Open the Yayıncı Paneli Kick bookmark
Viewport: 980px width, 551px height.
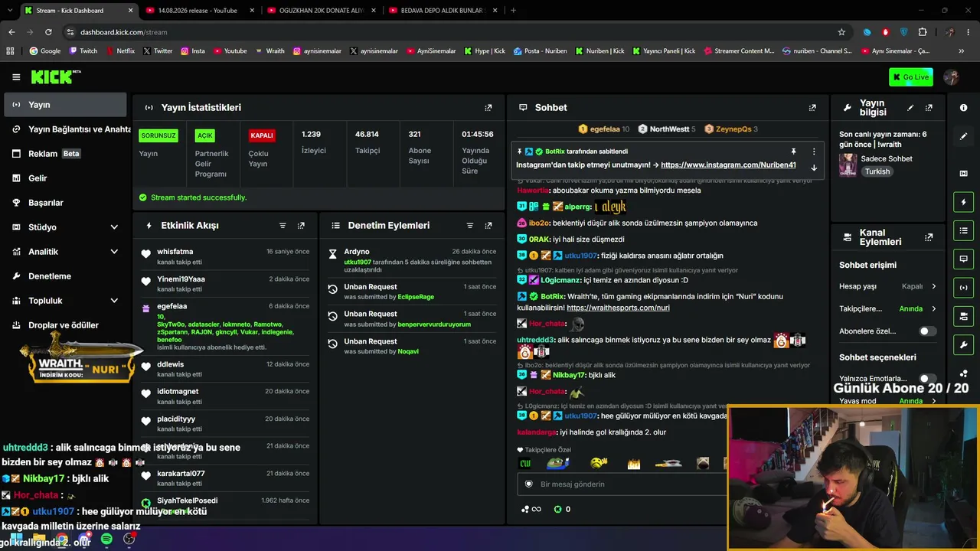[x=665, y=51]
